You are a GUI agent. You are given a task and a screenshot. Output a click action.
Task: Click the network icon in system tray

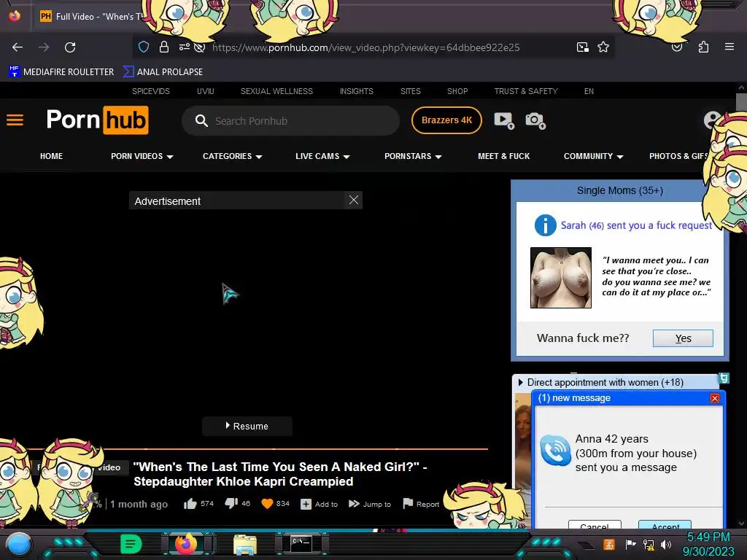pyautogui.click(x=648, y=544)
